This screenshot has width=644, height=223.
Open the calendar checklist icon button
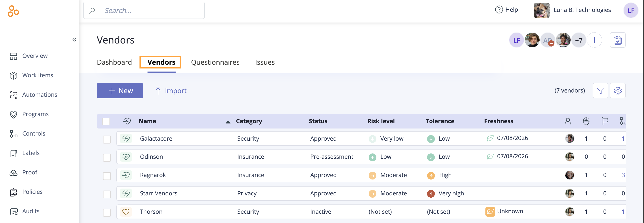(x=617, y=40)
